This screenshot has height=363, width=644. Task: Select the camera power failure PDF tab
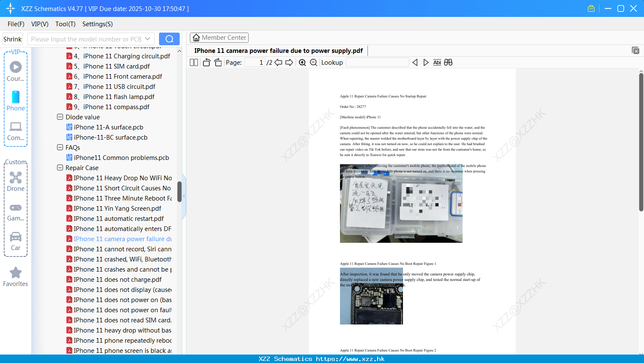tap(279, 51)
